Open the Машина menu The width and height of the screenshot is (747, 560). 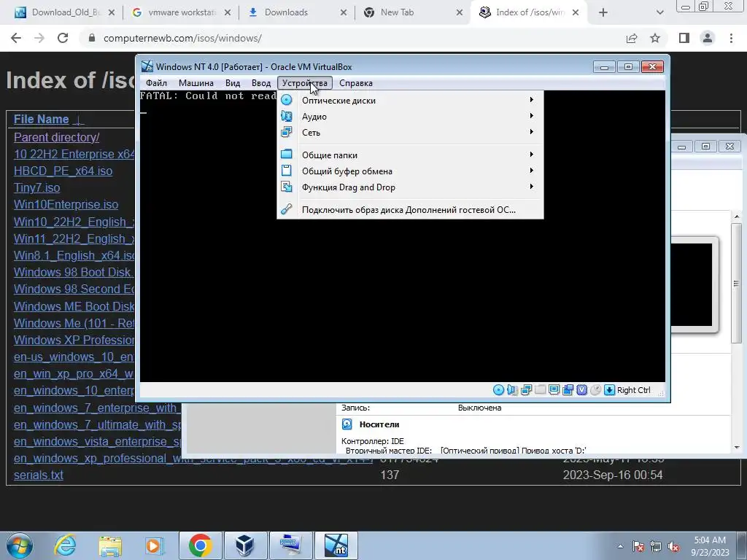coord(196,83)
